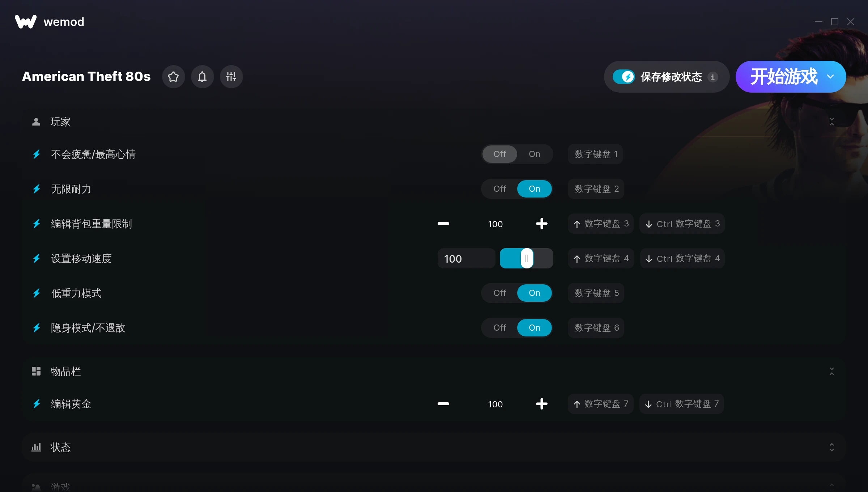Toggle the 保存修改状态 switch
Image resolution: width=868 pixels, height=492 pixels.
(624, 77)
